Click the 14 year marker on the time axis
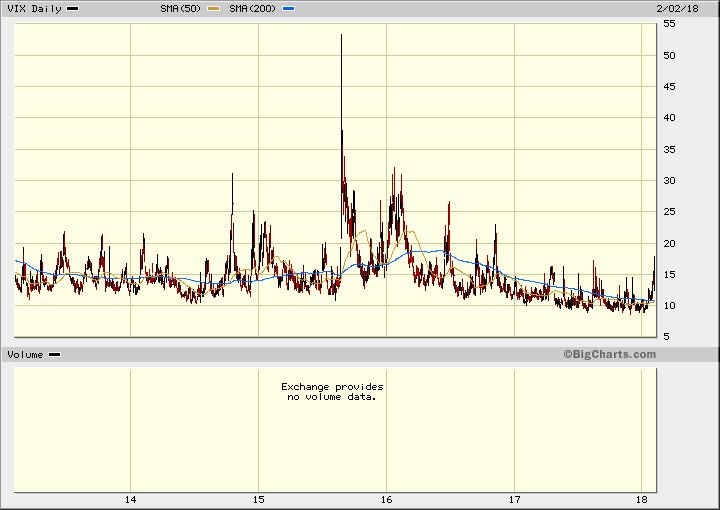720x510 pixels. click(x=130, y=499)
